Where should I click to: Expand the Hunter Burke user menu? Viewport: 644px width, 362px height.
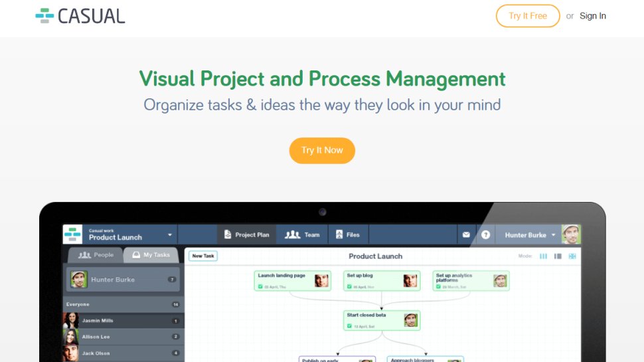(553, 235)
